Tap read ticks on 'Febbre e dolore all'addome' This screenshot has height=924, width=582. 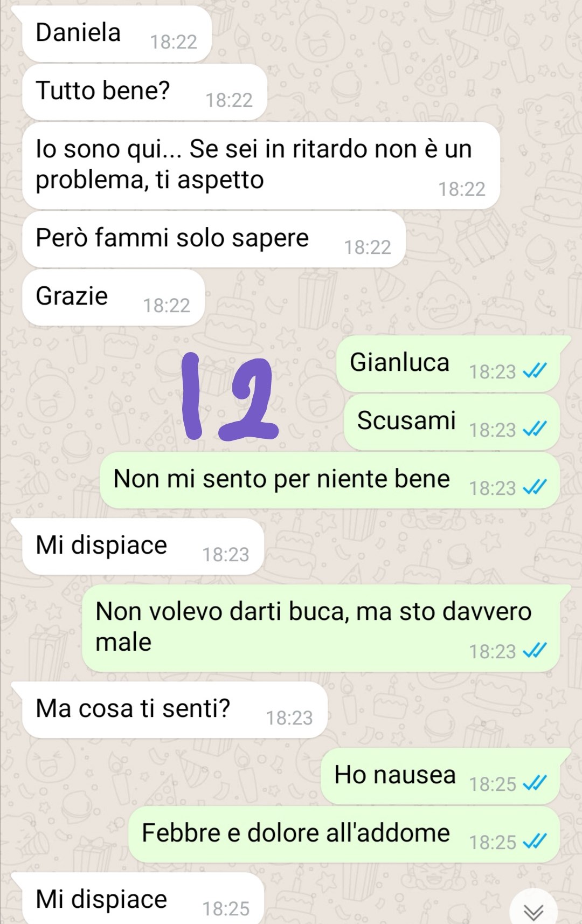click(x=535, y=841)
